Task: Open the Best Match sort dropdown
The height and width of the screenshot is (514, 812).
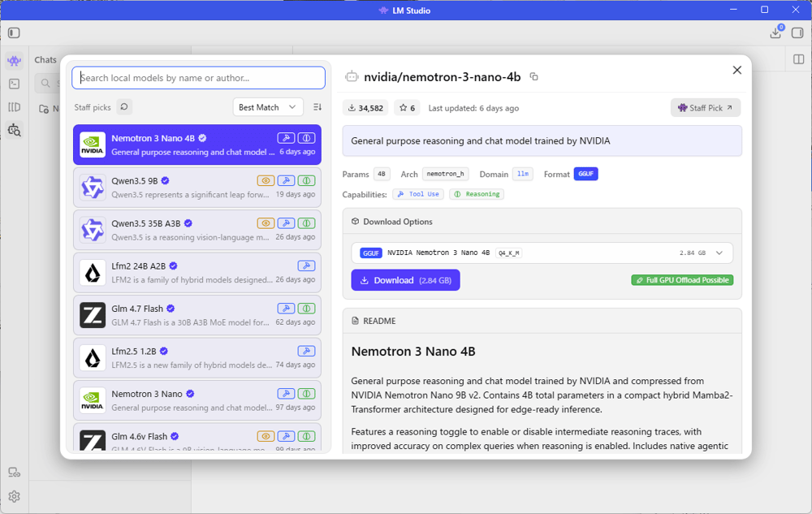Action: (268, 107)
